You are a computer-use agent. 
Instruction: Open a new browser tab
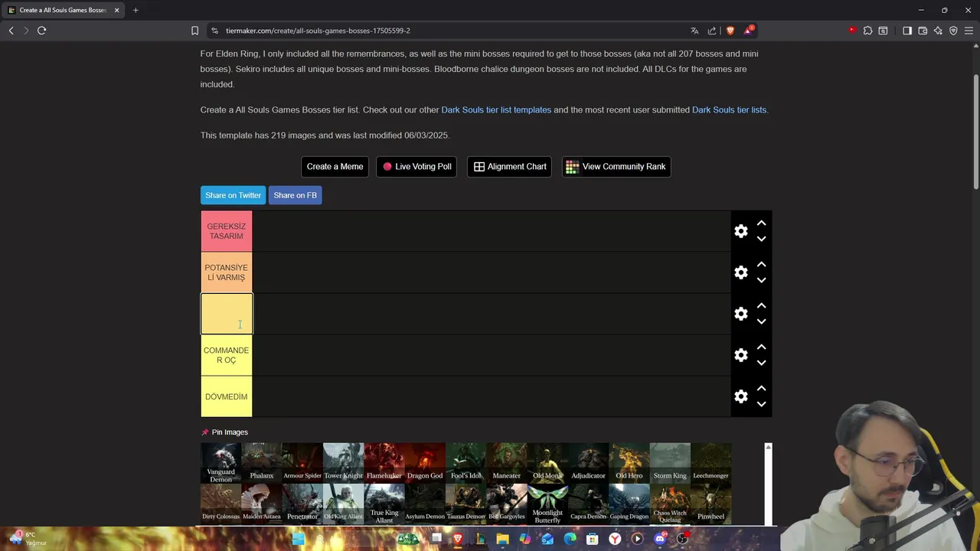pos(136,10)
